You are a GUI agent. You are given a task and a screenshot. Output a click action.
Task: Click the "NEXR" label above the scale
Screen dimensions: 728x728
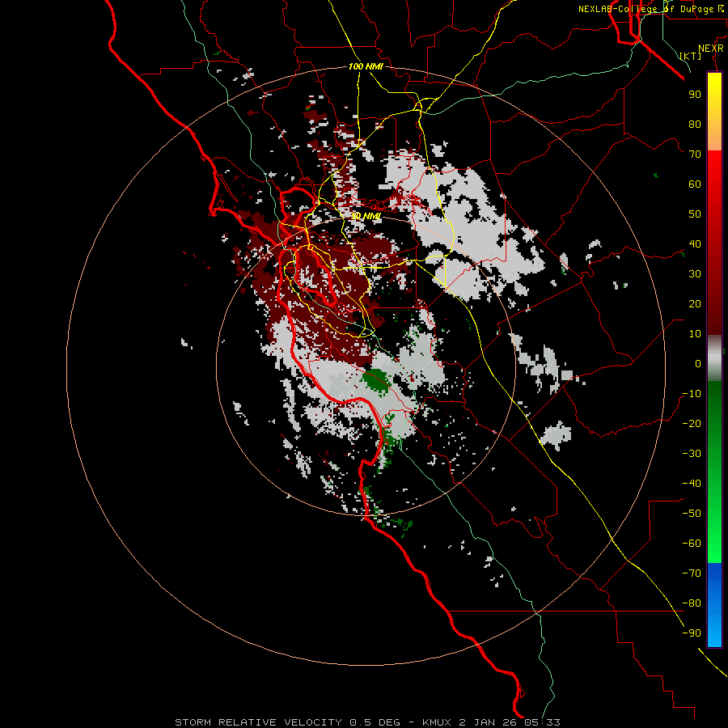pyautogui.click(x=711, y=49)
